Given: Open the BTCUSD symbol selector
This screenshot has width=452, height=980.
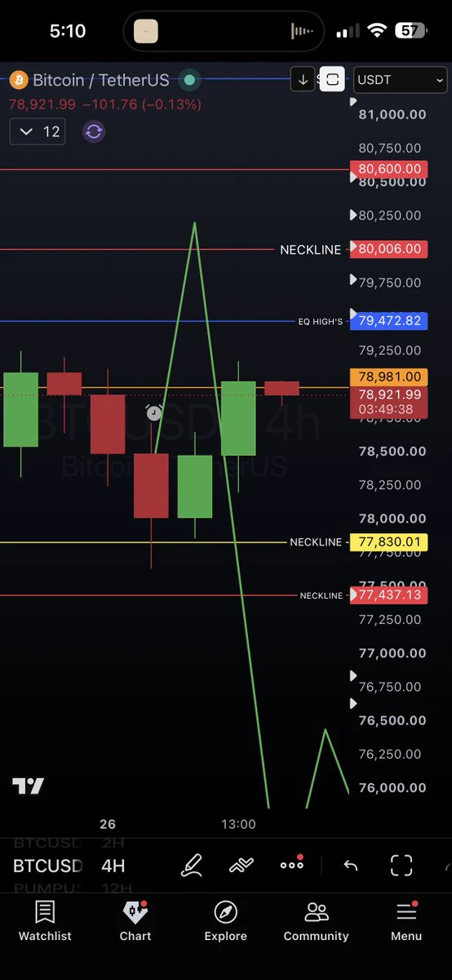Looking at the screenshot, I should [x=47, y=866].
